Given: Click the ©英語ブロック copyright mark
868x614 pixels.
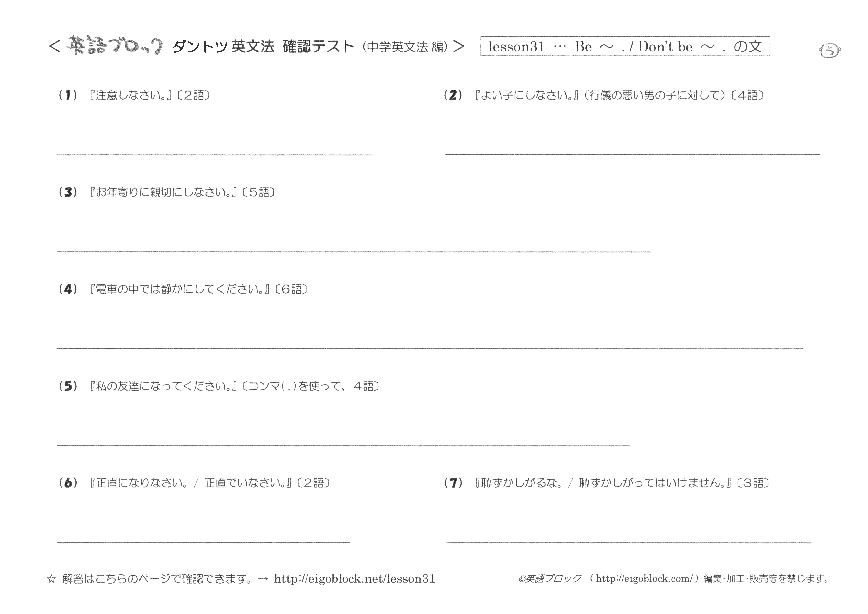Looking at the screenshot, I should (550, 578).
